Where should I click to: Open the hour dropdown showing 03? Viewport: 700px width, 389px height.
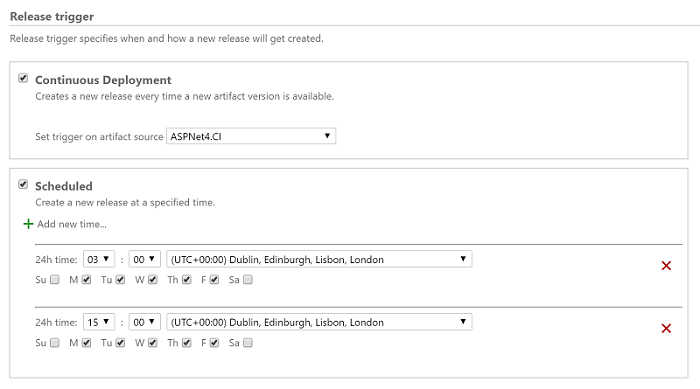point(99,259)
